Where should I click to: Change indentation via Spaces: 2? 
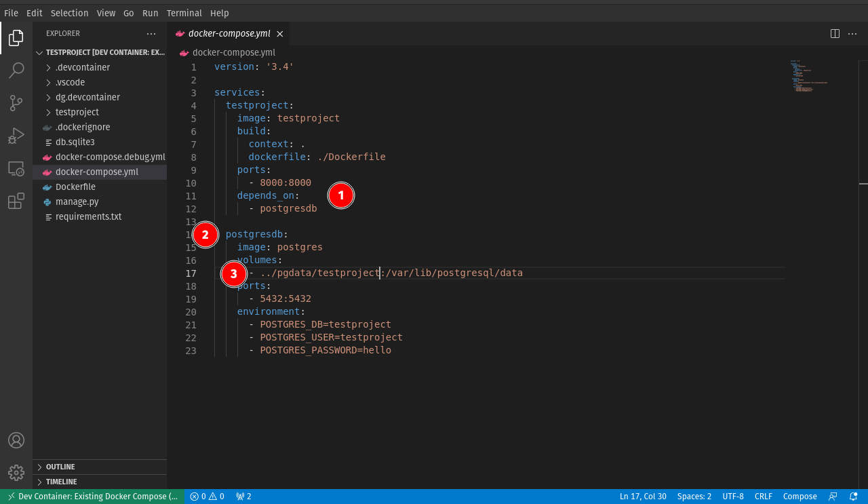[x=694, y=497]
